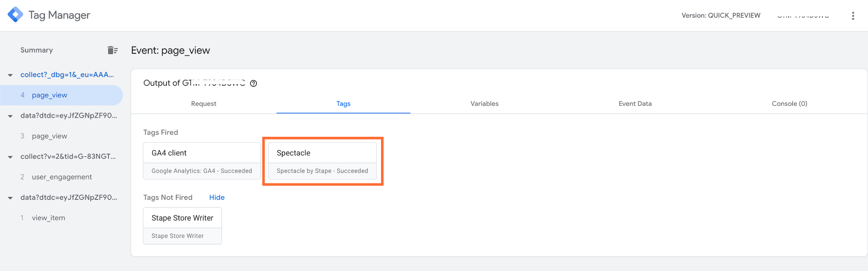Click the Tag Manager title text
868x271 pixels.
(59, 15)
